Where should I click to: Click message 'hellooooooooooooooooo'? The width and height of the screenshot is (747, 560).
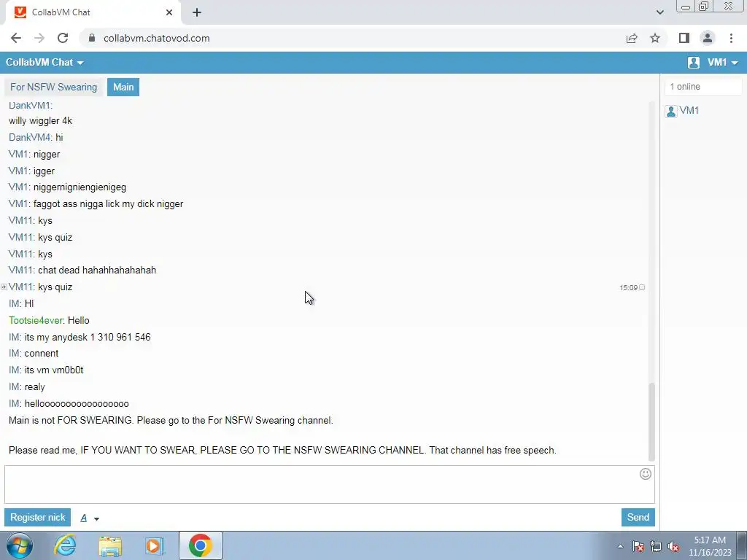coord(77,404)
